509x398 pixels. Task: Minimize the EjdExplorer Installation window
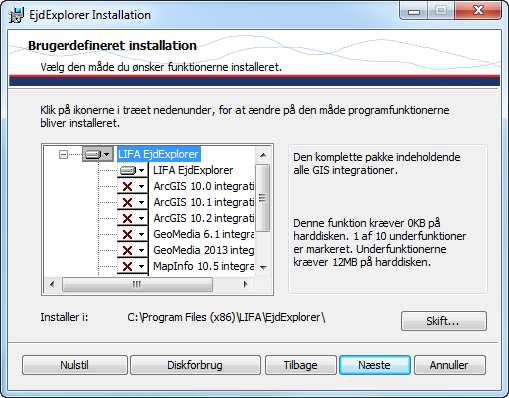point(414,11)
